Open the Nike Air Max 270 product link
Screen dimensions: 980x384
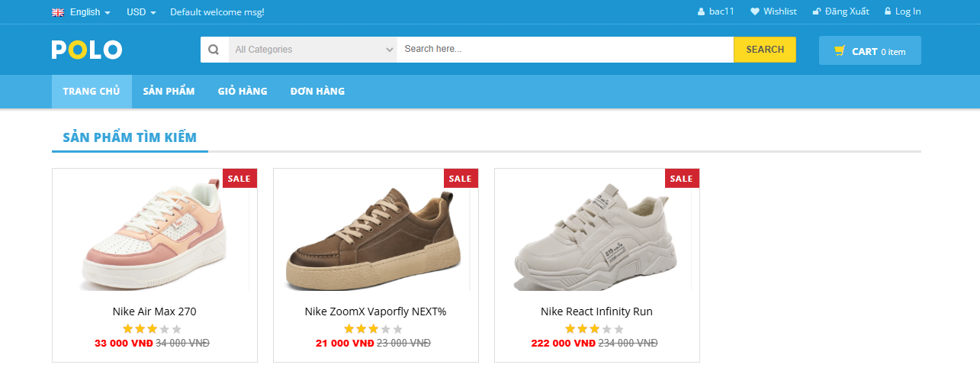[155, 311]
